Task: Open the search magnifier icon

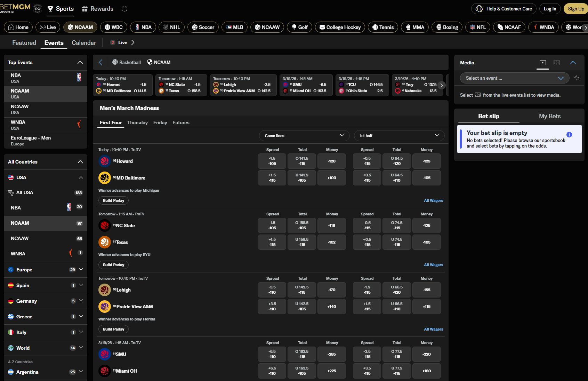Action: click(x=124, y=9)
